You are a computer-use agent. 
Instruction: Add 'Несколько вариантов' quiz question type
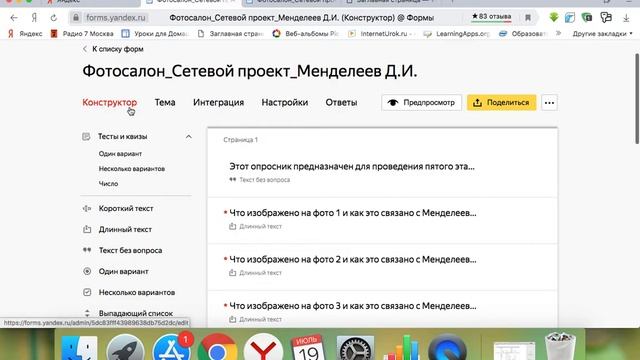click(x=132, y=169)
